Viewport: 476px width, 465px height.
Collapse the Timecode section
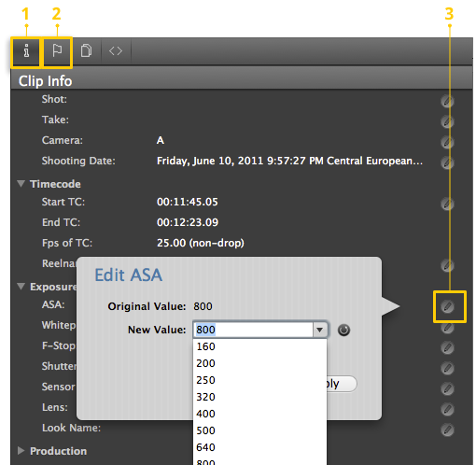point(21,184)
